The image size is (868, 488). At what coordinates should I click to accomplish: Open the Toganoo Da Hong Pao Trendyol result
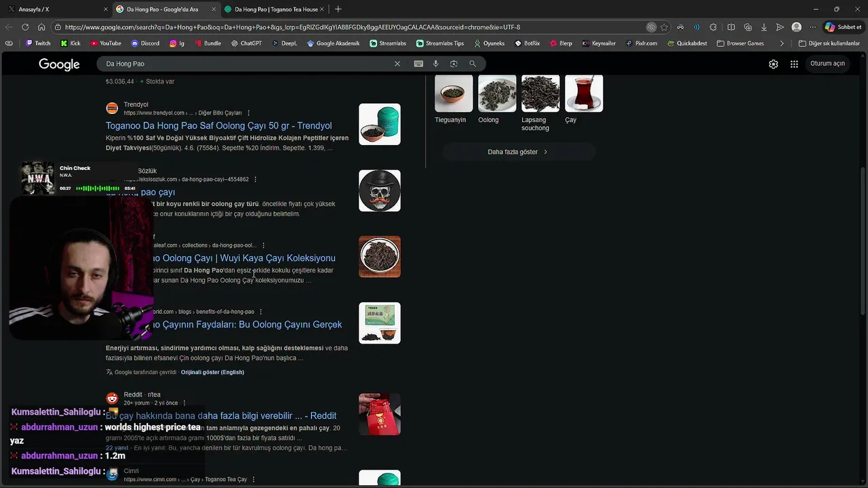(218, 125)
